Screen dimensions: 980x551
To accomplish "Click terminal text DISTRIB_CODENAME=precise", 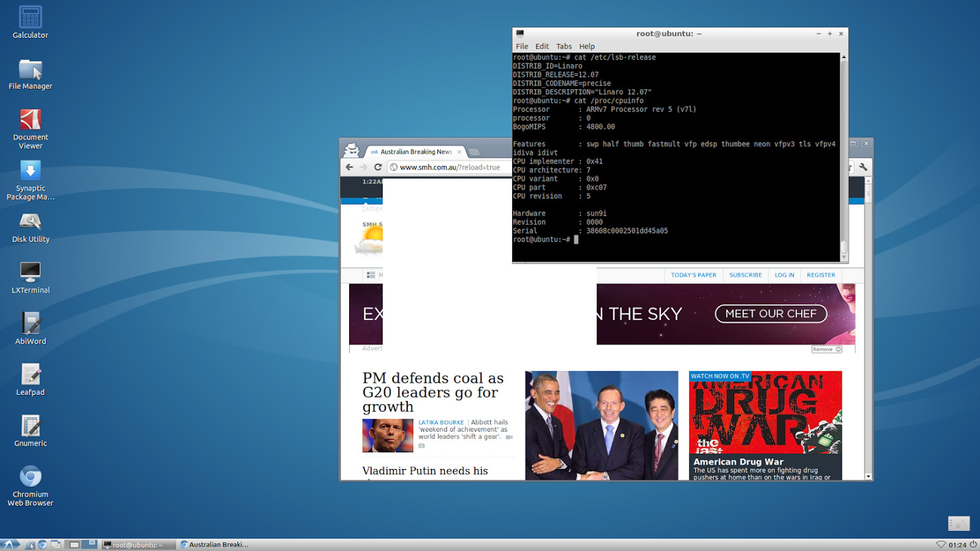I will click(x=561, y=83).
